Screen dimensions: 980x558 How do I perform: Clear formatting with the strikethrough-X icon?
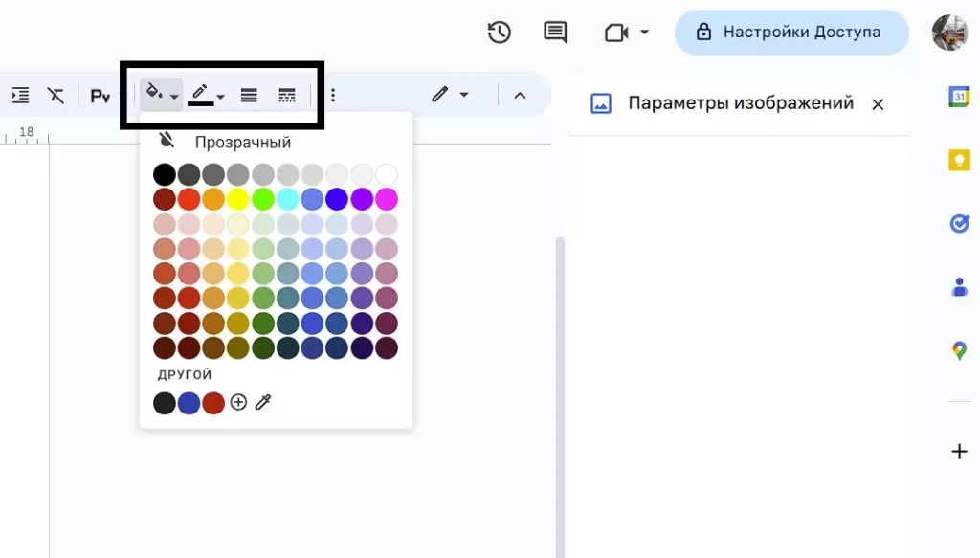(x=56, y=95)
